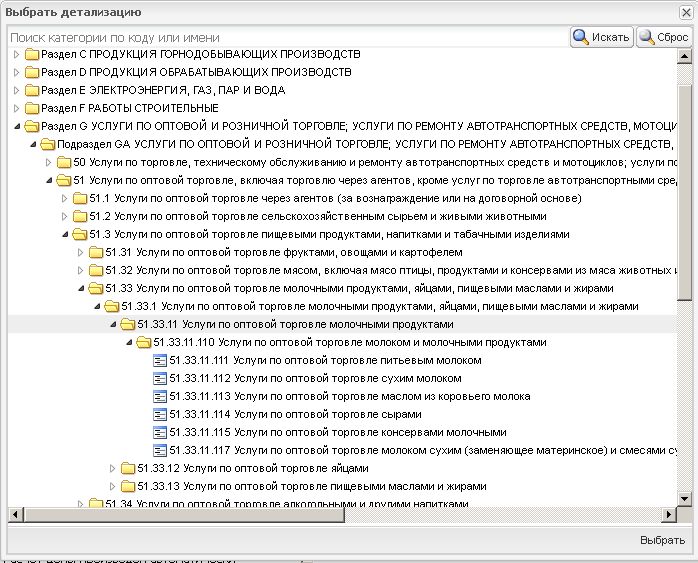Click document icon for 51.33.11.111 питьевым молоком
The image size is (698, 563).
[x=160, y=360]
